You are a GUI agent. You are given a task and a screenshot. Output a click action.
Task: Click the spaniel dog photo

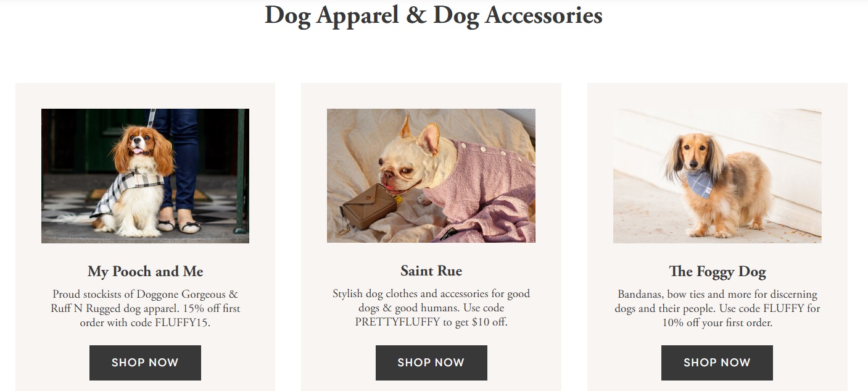coord(145,175)
